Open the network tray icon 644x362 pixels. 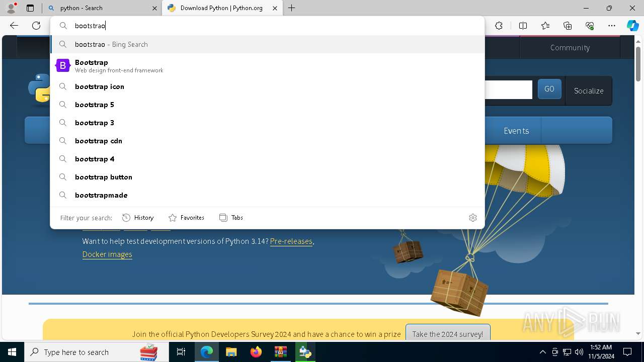pos(567,352)
